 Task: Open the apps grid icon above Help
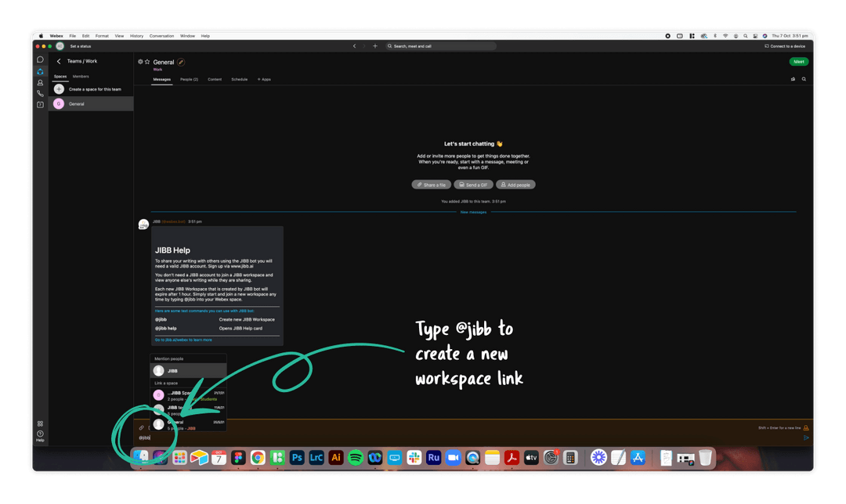[40, 423]
